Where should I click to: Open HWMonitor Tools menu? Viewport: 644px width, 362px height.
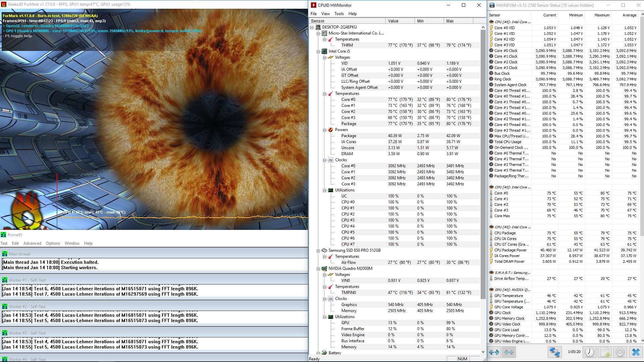tap(339, 14)
